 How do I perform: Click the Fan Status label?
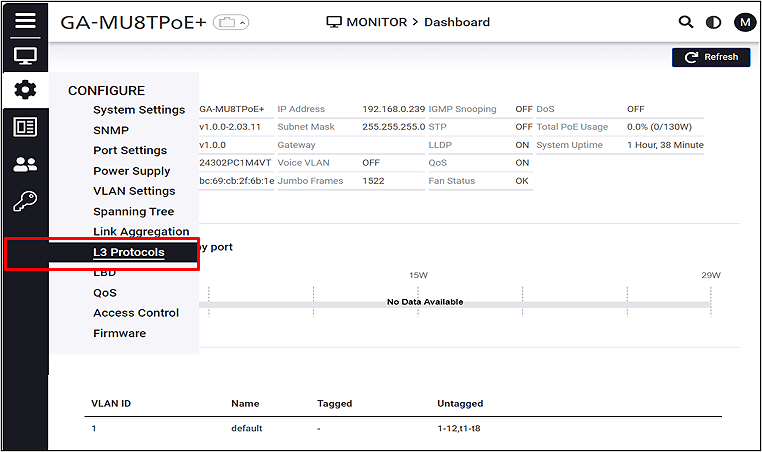tap(452, 181)
